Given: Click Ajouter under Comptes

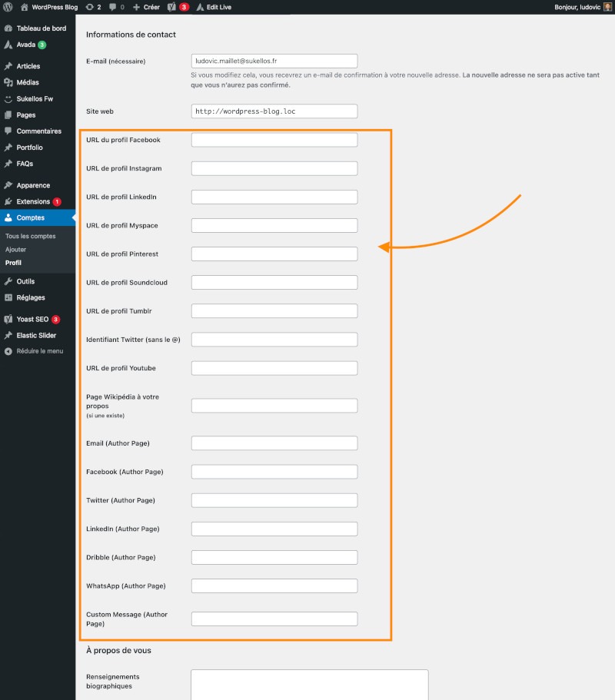Looking at the screenshot, I should (15, 250).
